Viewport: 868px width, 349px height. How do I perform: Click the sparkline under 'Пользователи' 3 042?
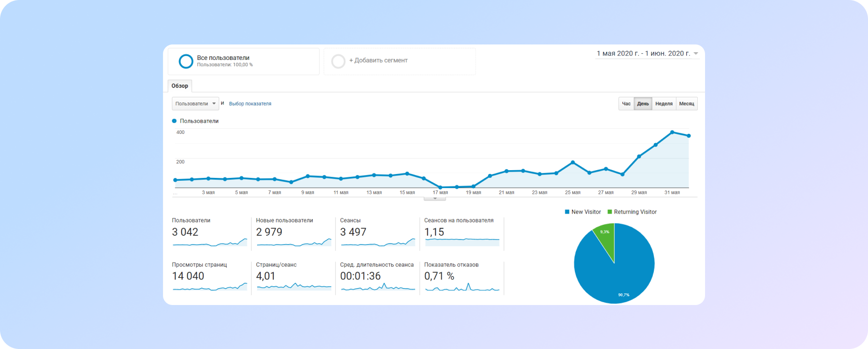pyautogui.click(x=210, y=243)
